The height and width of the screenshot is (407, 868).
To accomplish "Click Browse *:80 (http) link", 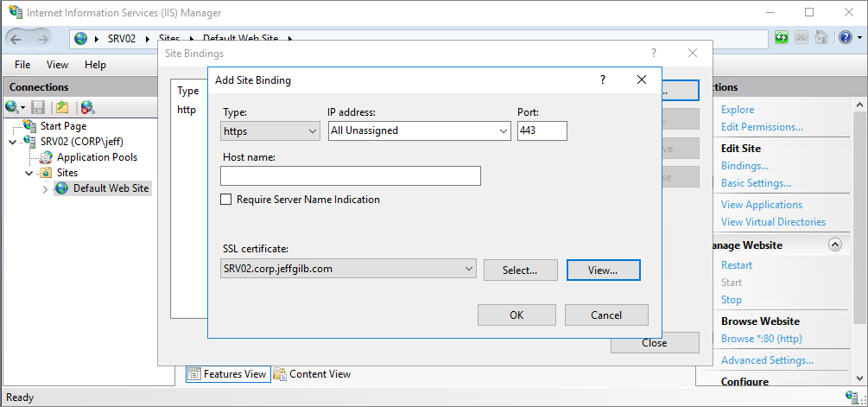I will (x=761, y=339).
